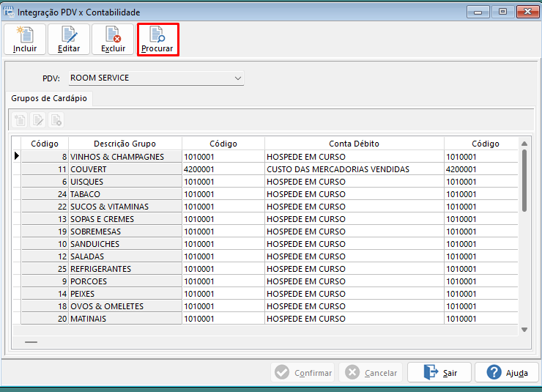Select the UISQUES row
This screenshot has height=392, width=542.
tap(265, 182)
